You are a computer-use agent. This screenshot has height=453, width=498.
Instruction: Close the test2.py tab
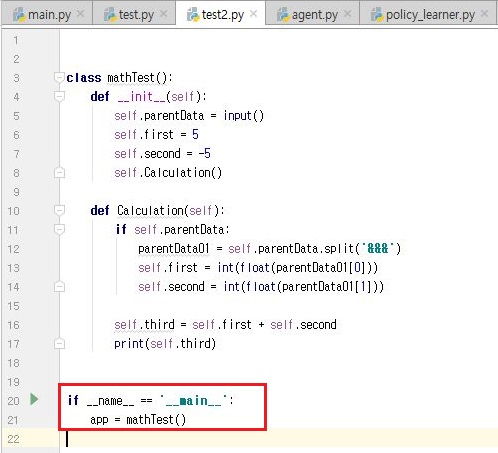pos(253,14)
